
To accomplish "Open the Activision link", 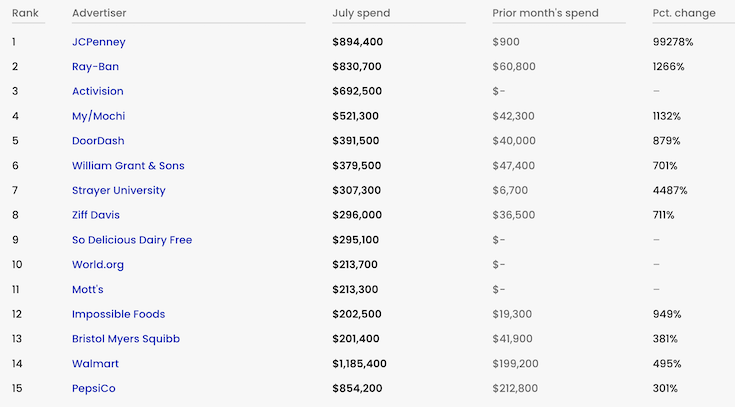I will (98, 91).
